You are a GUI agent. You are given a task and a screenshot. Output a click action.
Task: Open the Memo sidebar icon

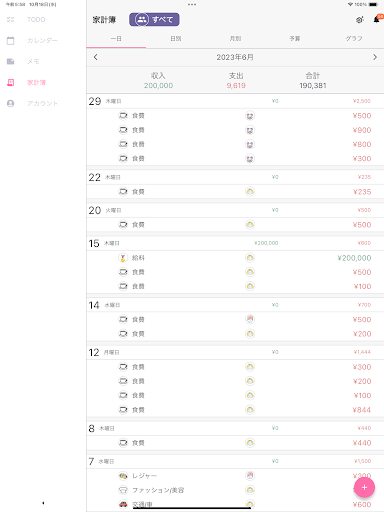tap(11, 61)
